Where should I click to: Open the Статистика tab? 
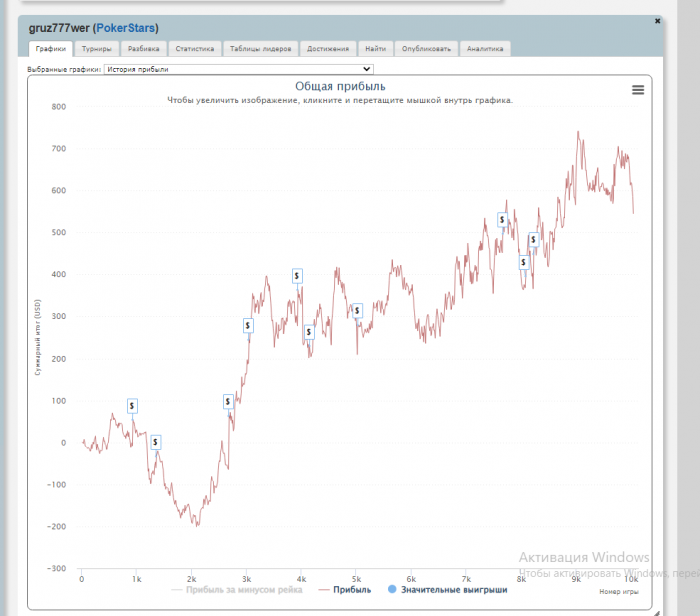pyautogui.click(x=195, y=49)
